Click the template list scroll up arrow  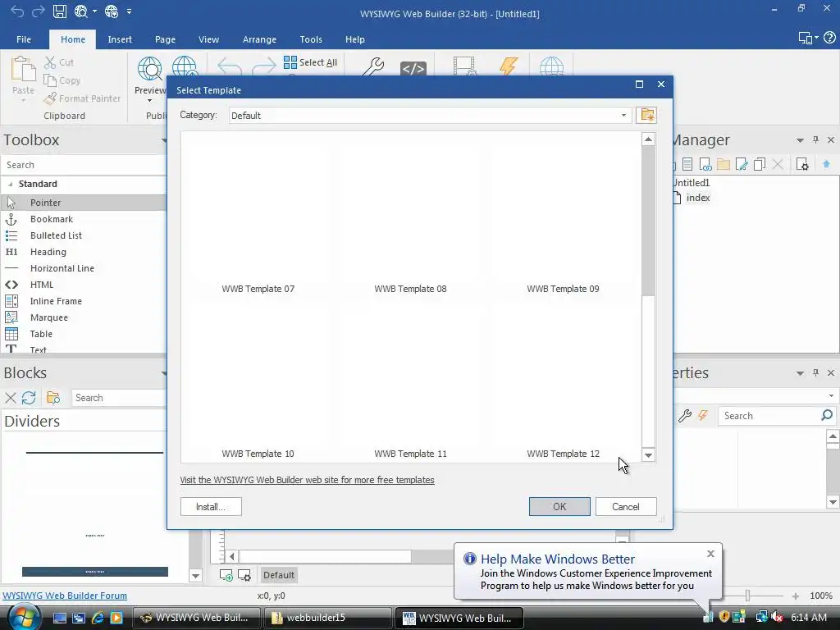click(648, 139)
